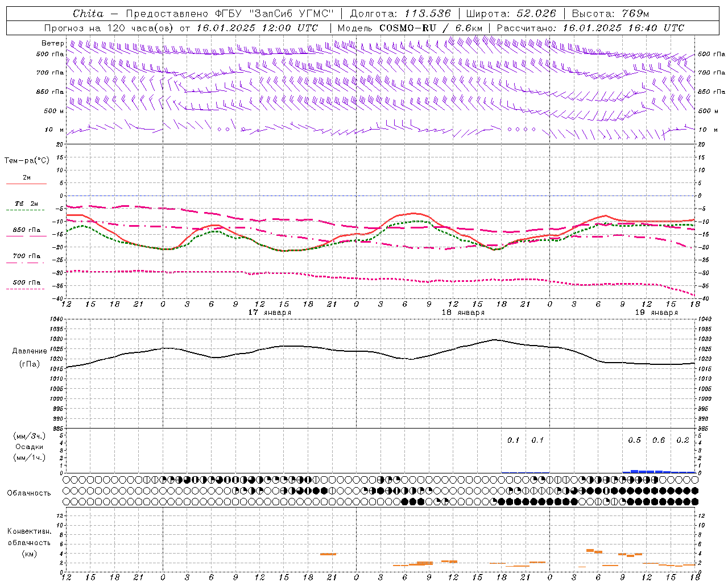Click the "Ветер" wind panel label
This screenshot has width=728, height=582.
pos(52,43)
